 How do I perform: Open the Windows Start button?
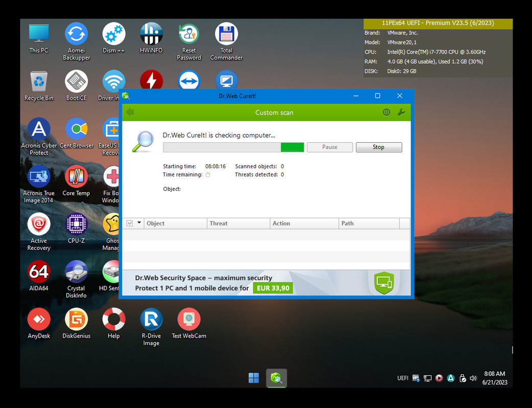[253, 378]
